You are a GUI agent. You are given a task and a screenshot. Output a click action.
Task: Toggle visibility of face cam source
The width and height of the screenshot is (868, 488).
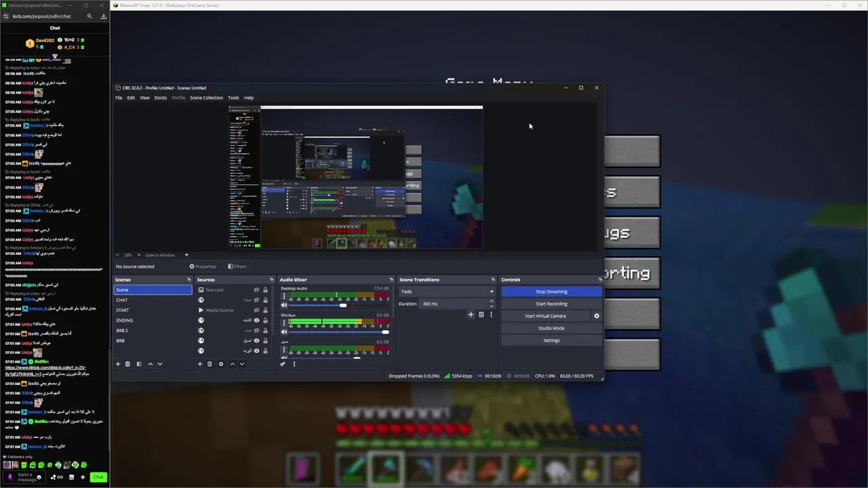(256, 290)
